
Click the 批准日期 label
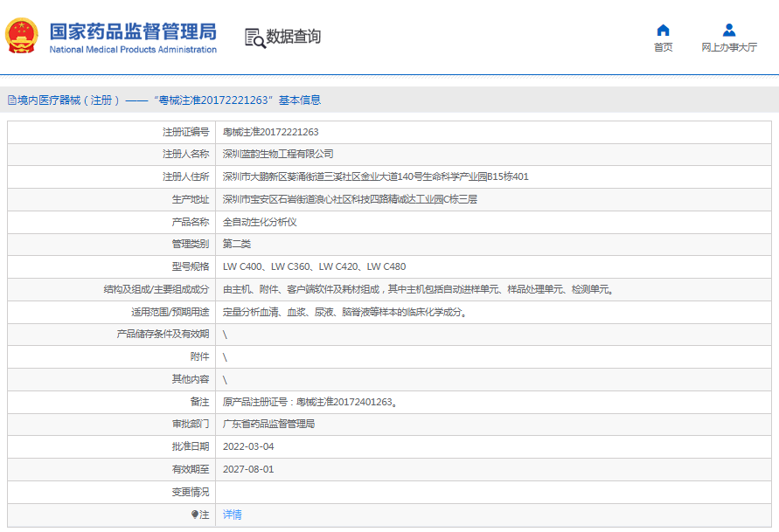pyautogui.click(x=191, y=446)
